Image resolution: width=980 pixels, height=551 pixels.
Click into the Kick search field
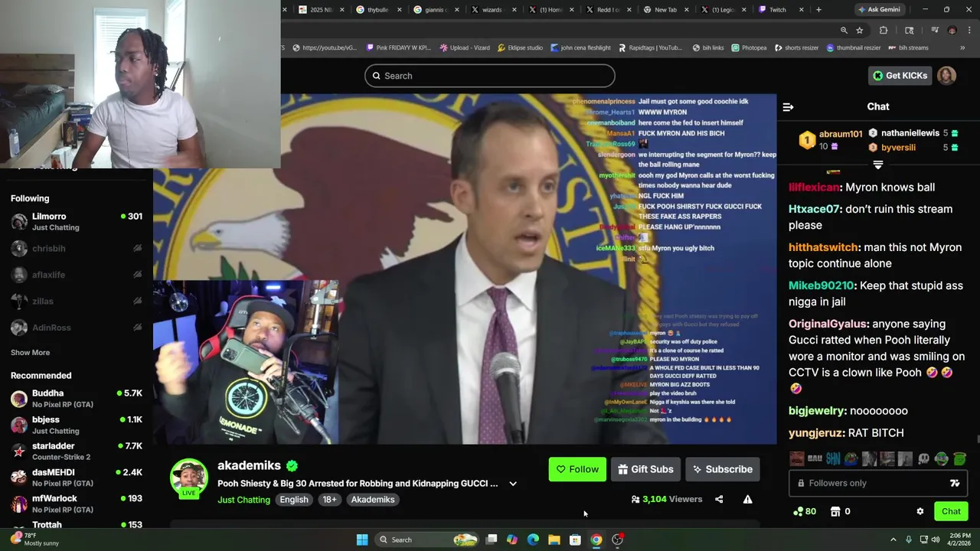click(490, 76)
